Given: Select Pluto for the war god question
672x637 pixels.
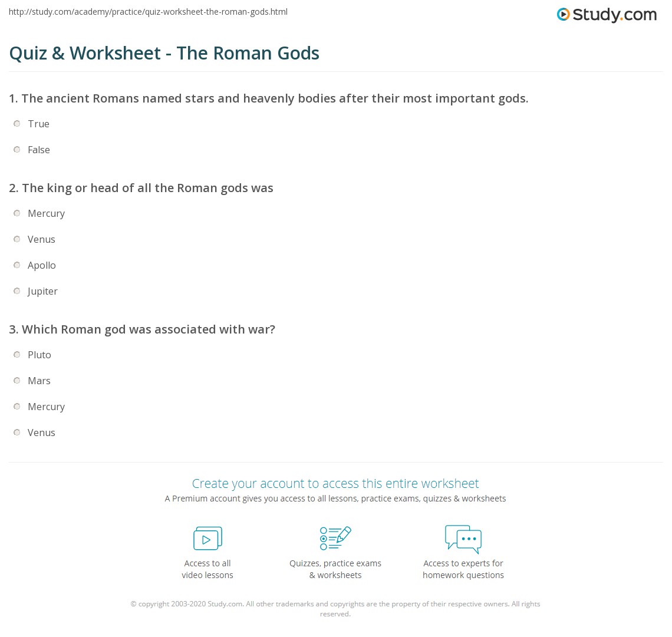Looking at the screenshot, I should (17, 355).
